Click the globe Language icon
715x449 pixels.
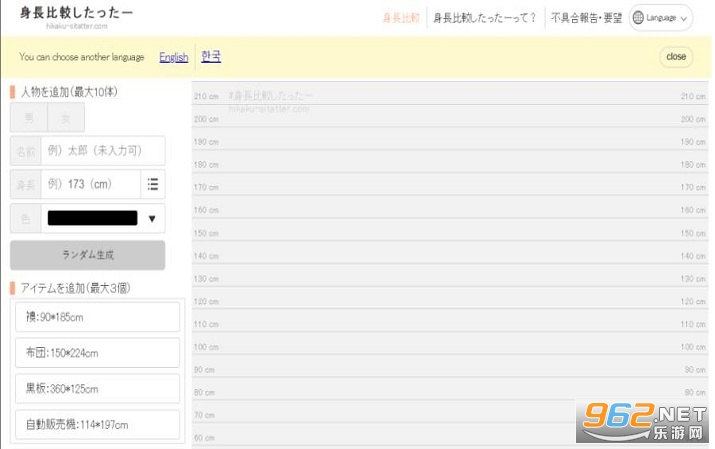tap(638, 18)
